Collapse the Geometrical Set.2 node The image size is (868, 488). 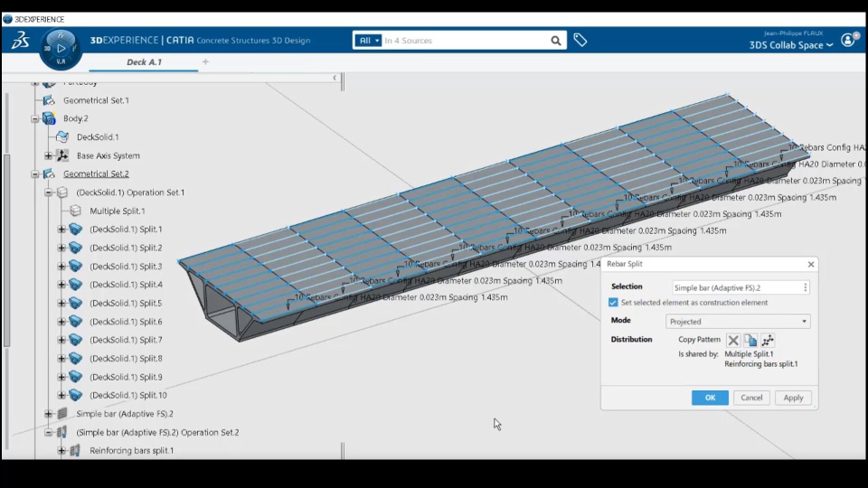click(x=35, y=174)
